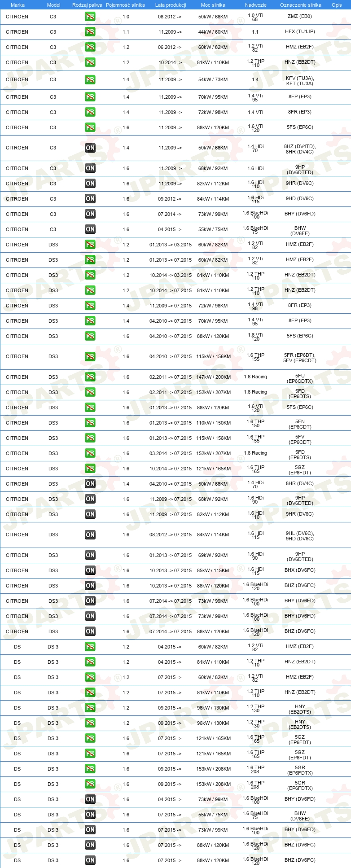
Task: Click the Oznaczenie silnika column header
Action: click(301, 5)
